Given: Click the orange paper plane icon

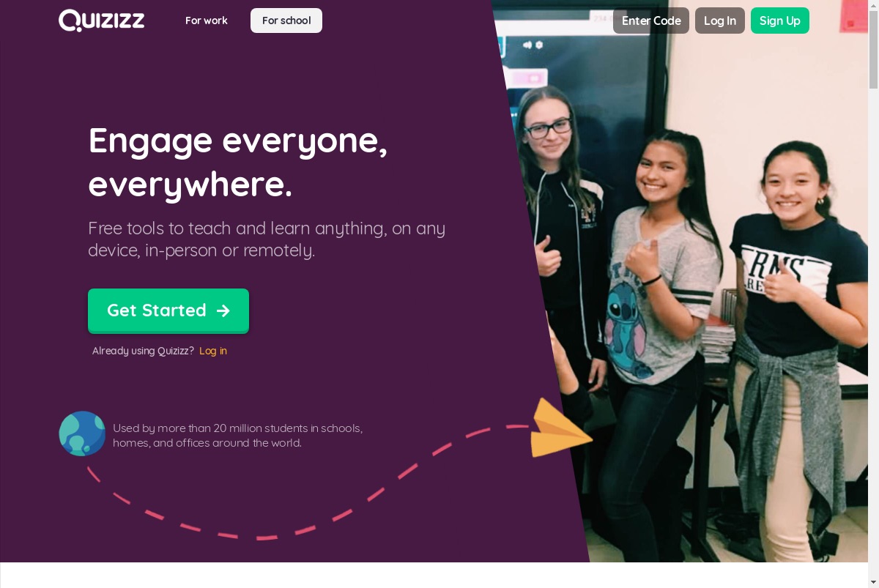Looking at the screenshot, I should point(562,428).
